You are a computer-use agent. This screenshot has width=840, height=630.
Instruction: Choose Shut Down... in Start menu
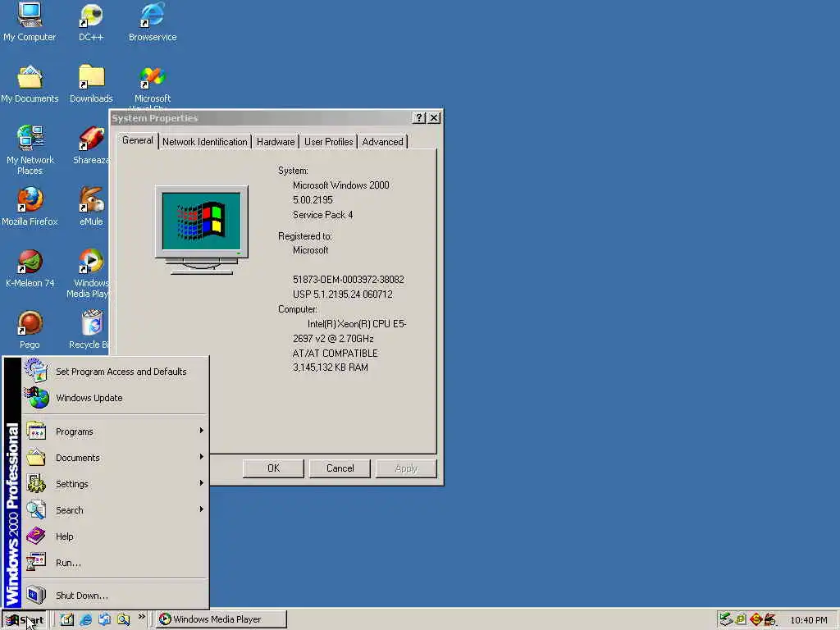click(115, 596)
